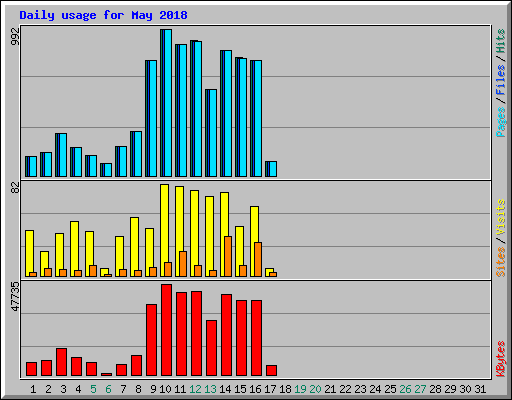512x400 pixels.
Task: Click the 'Sites' legend label
Action: tap(501, 262)
